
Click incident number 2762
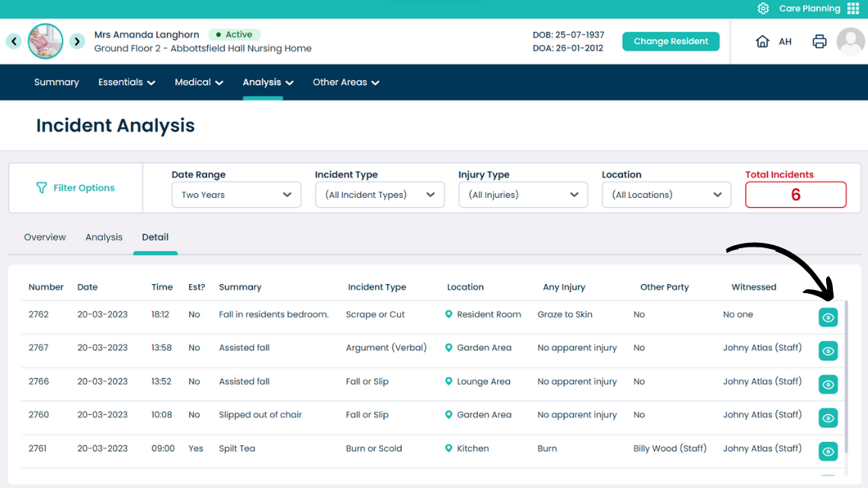coord(39,314)
